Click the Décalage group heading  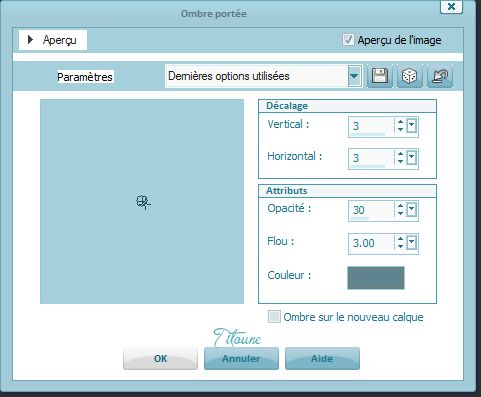coord(287,106)
